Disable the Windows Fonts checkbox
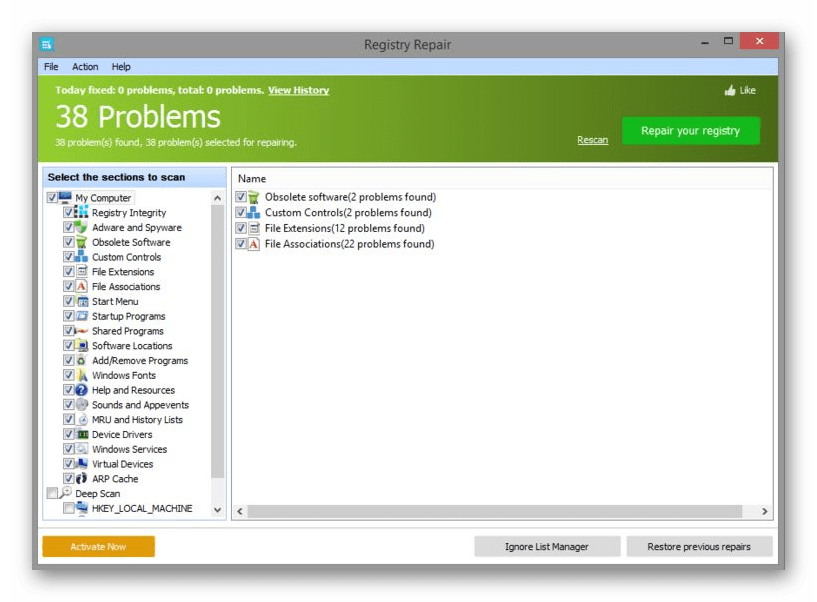The image size is (817, 602). (x=69, y=375)
